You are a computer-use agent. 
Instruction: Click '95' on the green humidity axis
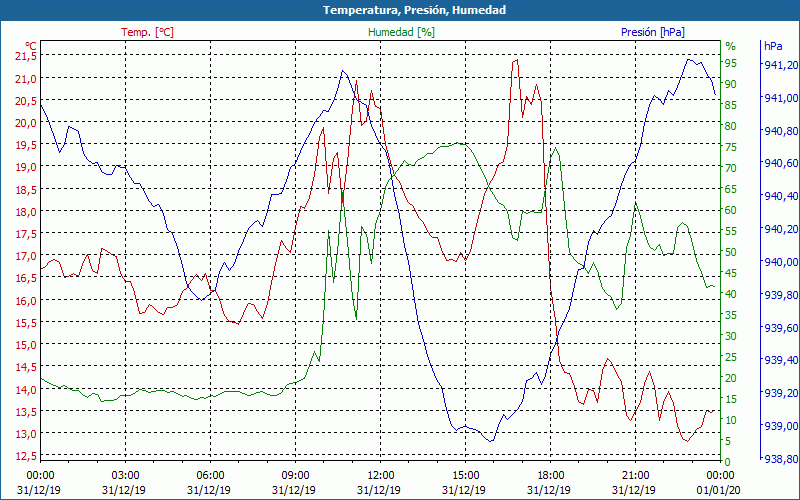[x=731, y=63]
